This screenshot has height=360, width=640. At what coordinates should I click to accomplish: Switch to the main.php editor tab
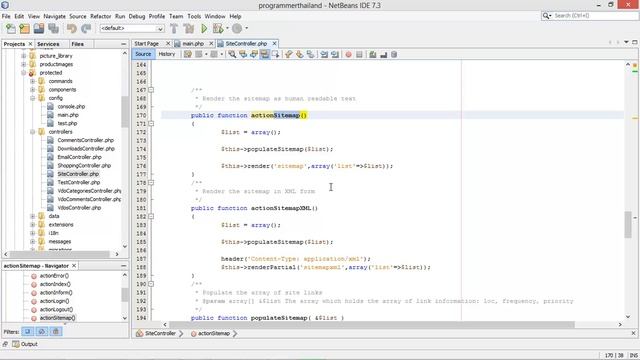(193, 44)
